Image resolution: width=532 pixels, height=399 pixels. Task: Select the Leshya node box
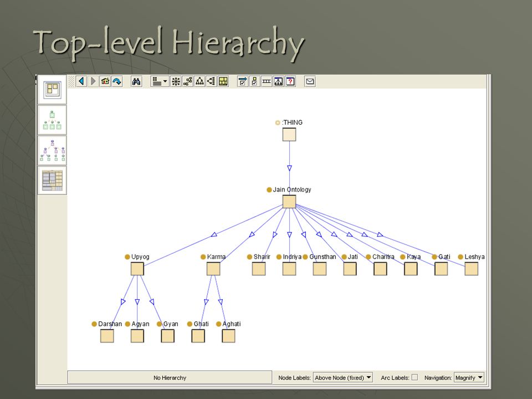[471, 269]
